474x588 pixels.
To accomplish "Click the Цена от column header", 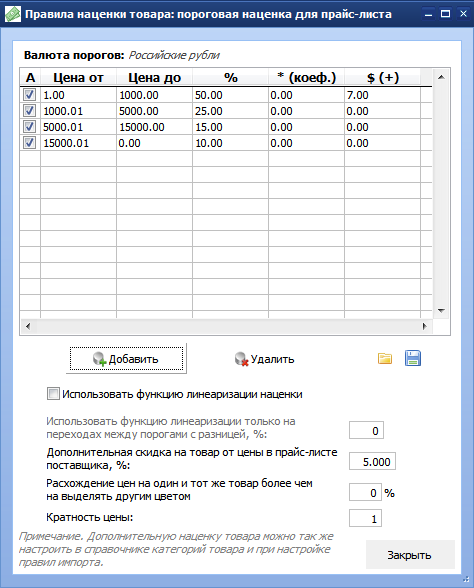I will 78,78.
